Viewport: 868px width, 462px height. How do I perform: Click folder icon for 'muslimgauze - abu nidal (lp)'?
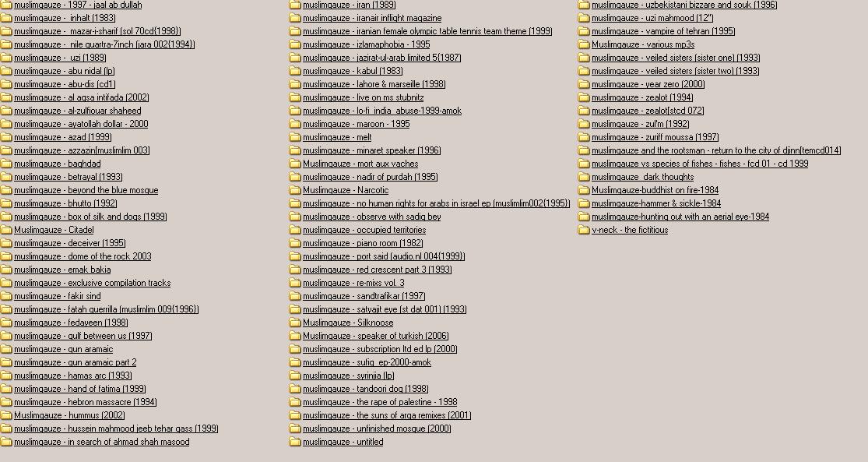tap(6, 71)
